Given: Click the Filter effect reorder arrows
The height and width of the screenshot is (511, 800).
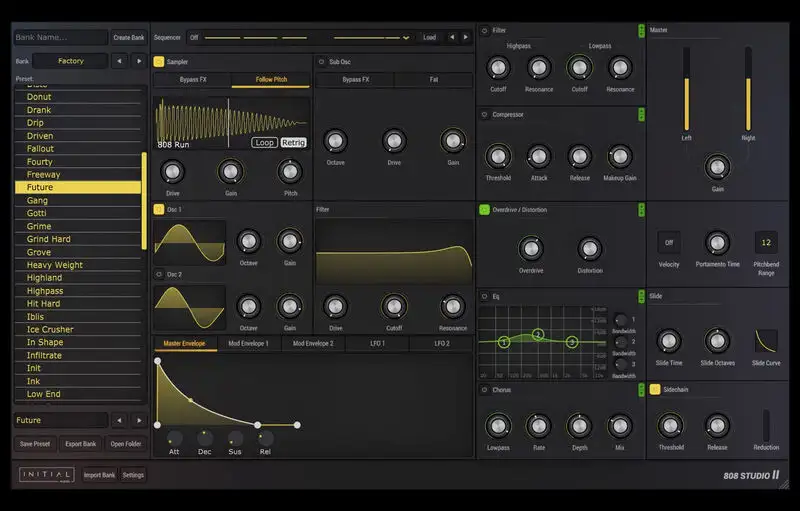Looking at the screenshot, I should click(640, 31).
